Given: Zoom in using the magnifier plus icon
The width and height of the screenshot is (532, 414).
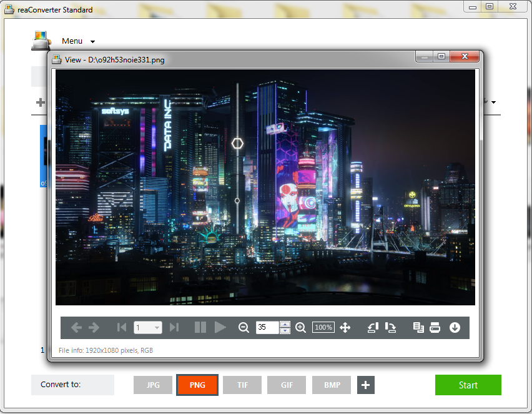Looking at the screenshot, I should point(300,328).
